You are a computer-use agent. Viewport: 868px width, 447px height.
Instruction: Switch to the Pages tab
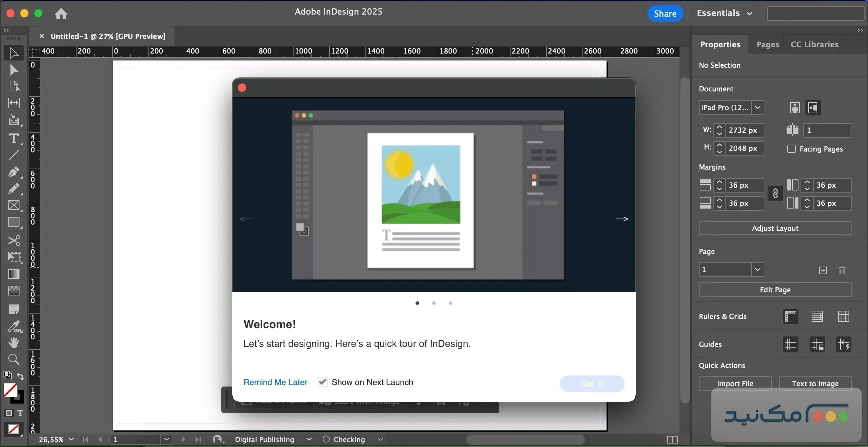(766, 44)
